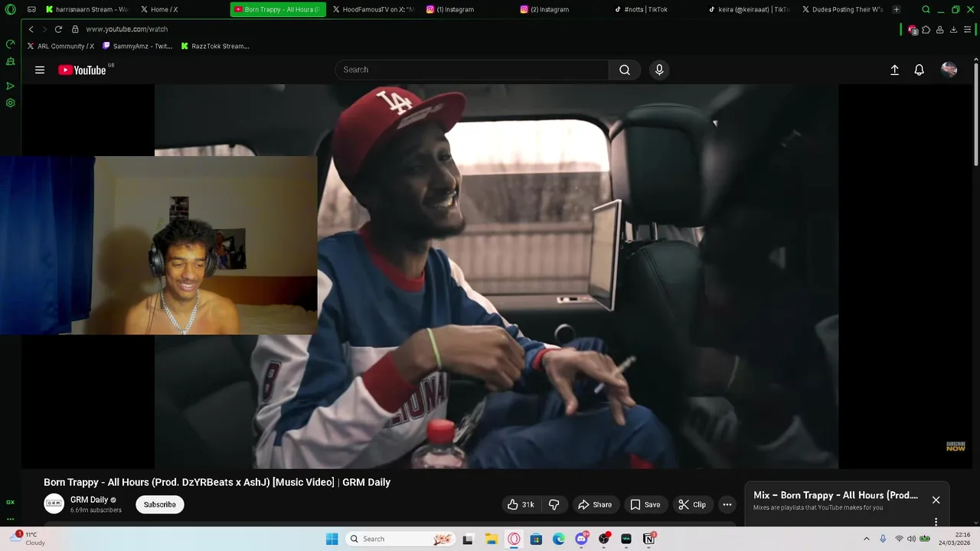
Task: Open File Explorer from taskbar
Action: pyautogui.click(x=491, y=539)
